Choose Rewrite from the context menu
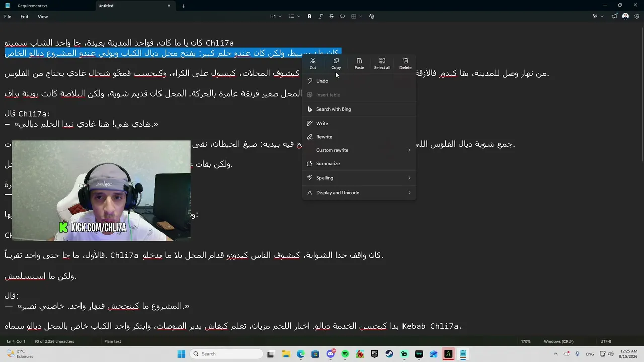The width and height of the screenshot is (644, 362). pos(359,137)
